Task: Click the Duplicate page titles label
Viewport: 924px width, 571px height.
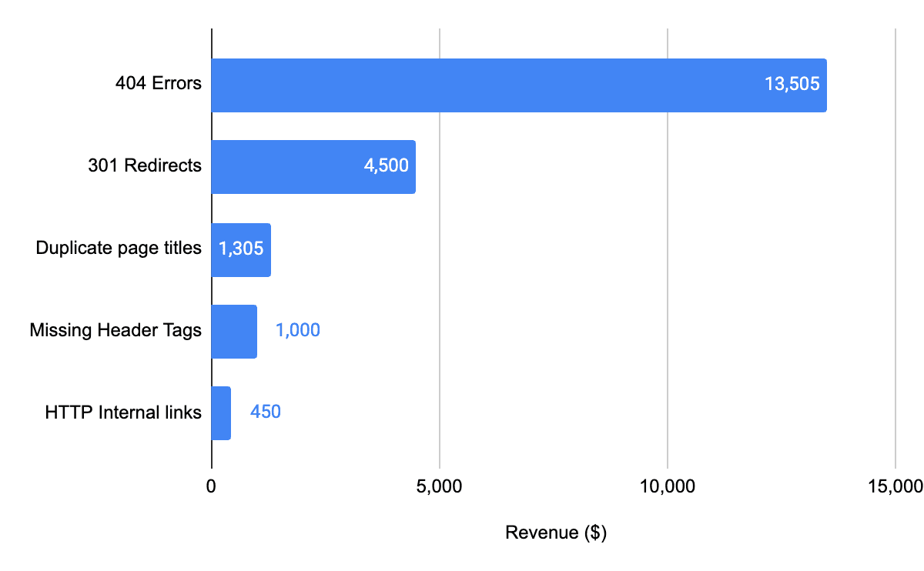Action: point(119,248)
